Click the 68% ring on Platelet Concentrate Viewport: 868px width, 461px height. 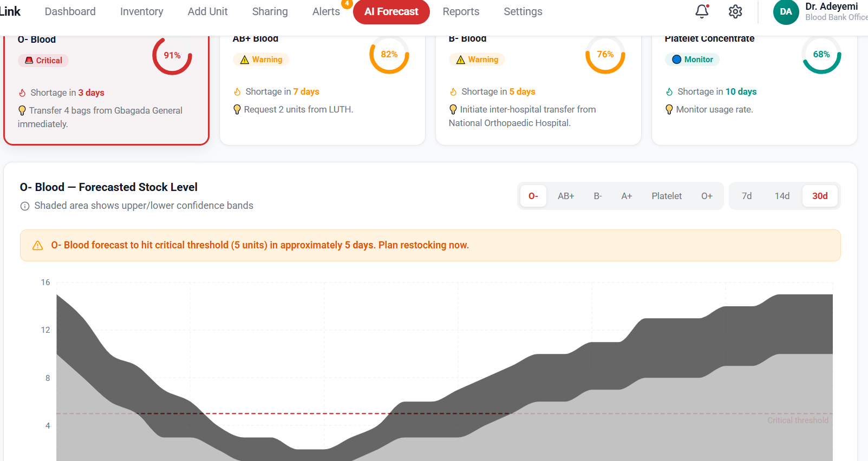tap(821, 54)
